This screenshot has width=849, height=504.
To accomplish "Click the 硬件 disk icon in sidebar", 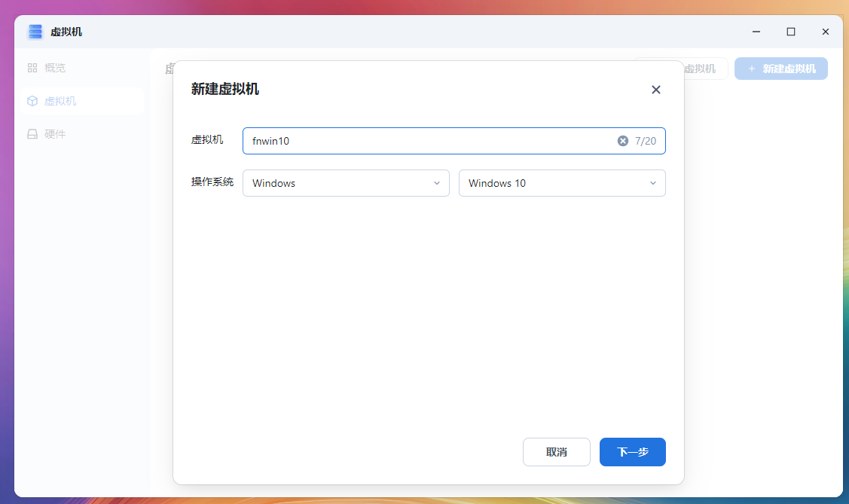I will [32, 133].
